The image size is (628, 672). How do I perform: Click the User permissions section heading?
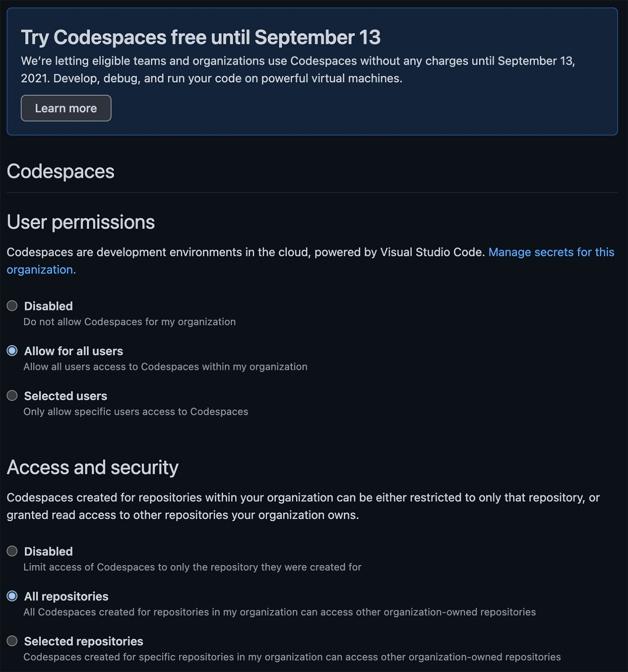coord(81,222)
